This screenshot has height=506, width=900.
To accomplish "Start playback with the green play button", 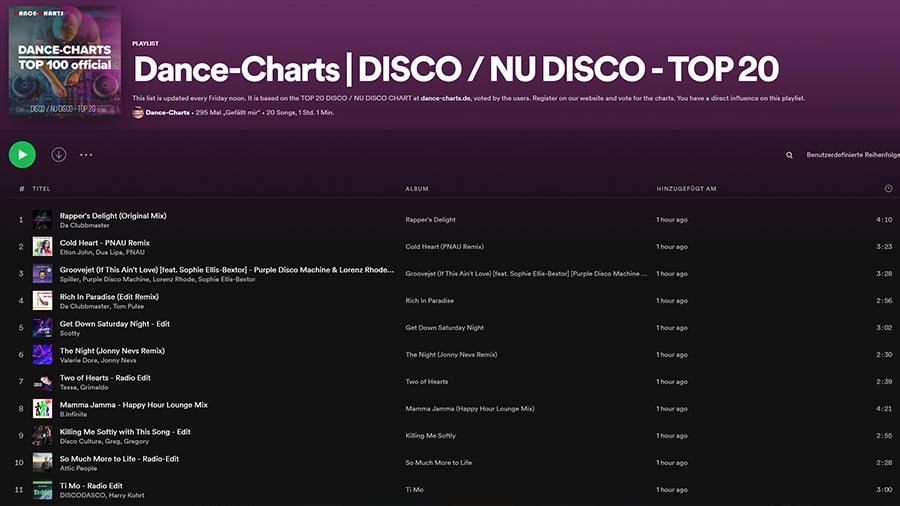I will [22, 155].
